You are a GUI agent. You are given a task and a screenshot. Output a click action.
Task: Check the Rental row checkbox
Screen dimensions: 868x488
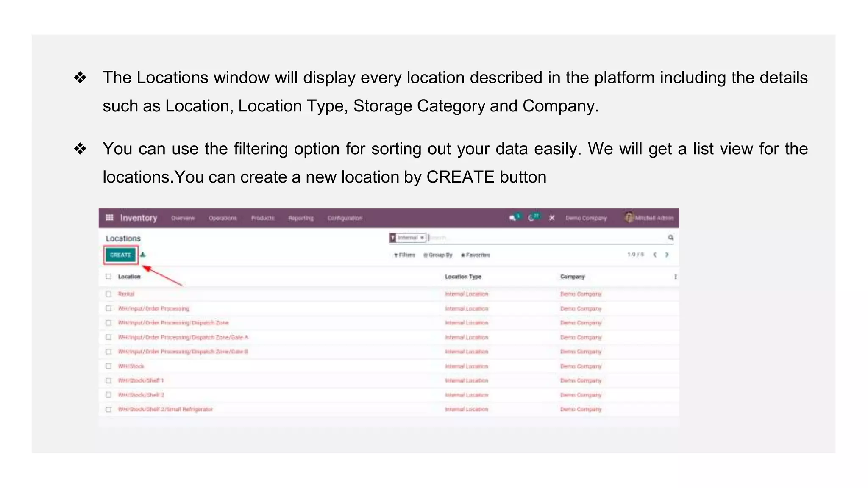point(108,294)
